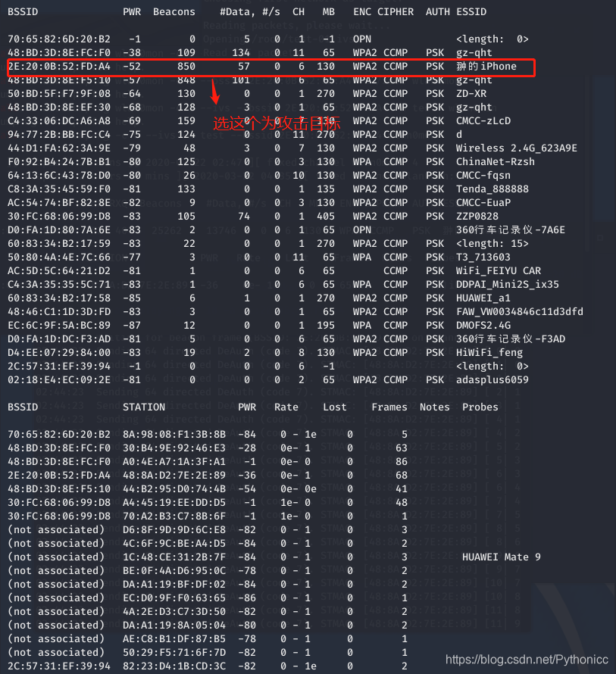616x674 pixels.
Task: Click BSSID 02:18:E4:EC:09:2E
Action: click(x=59, y=380)
